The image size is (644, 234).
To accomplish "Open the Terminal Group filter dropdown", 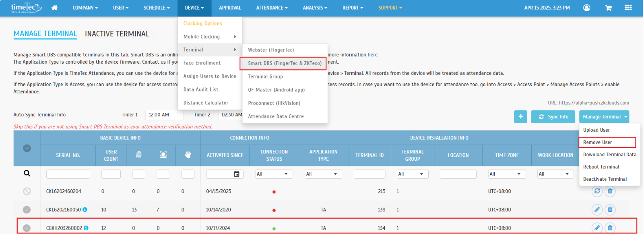I will (413, 174).
